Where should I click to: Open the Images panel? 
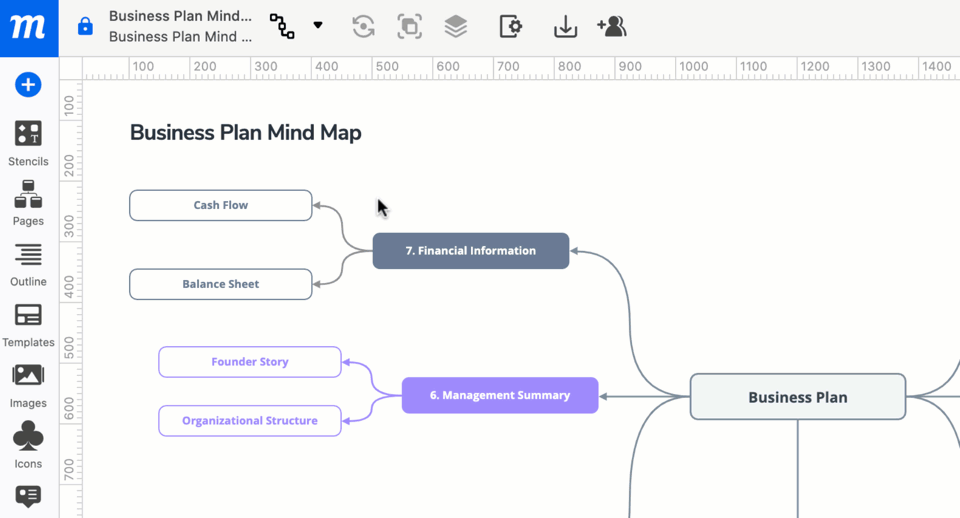(x=28, y=385)
